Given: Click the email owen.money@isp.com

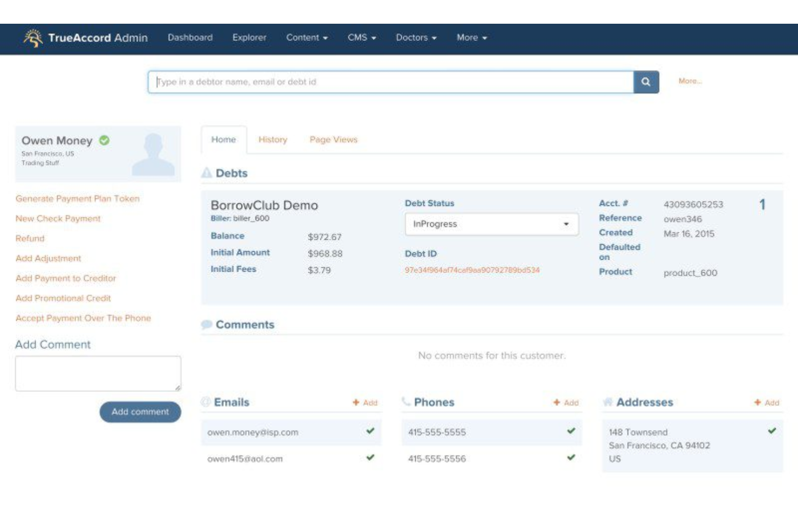Looking at the screenshot, I should pyautogui.click(x=253, y=432).
